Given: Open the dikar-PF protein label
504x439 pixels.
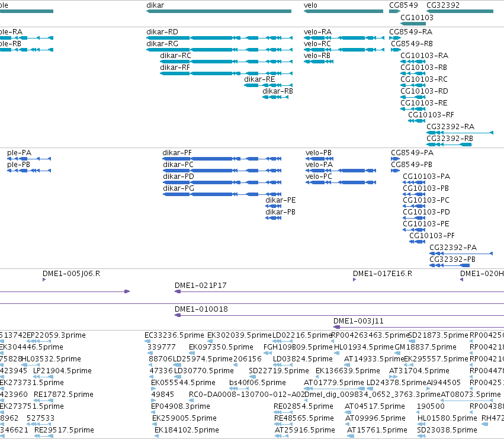Looking at the screenshot, I should 177,153.
